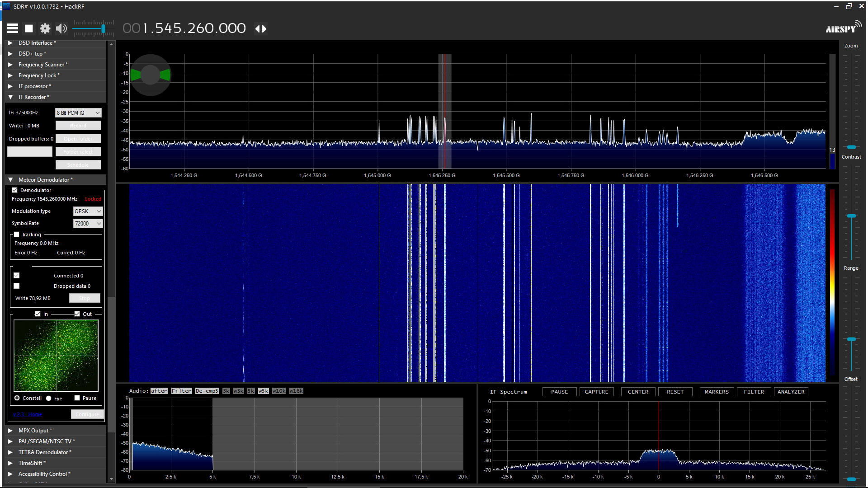The image size is (868, 488).
Task: Open the SymbolRate 72000 dropdown
Action: pos(88,223)
